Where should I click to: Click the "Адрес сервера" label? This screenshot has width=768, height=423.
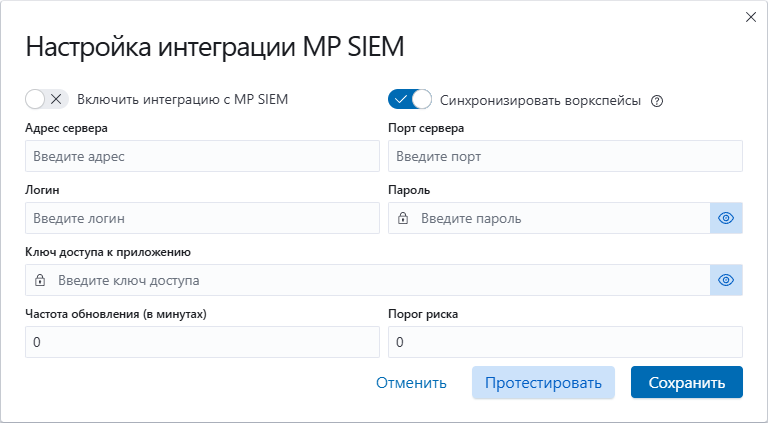click(67, 128)
